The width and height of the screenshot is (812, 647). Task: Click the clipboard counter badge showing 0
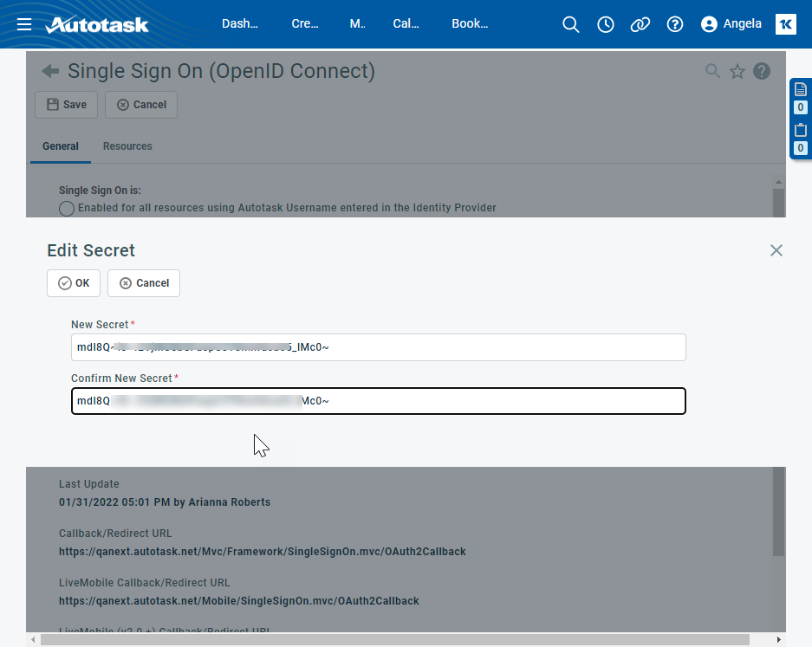(x=801, y=148)
